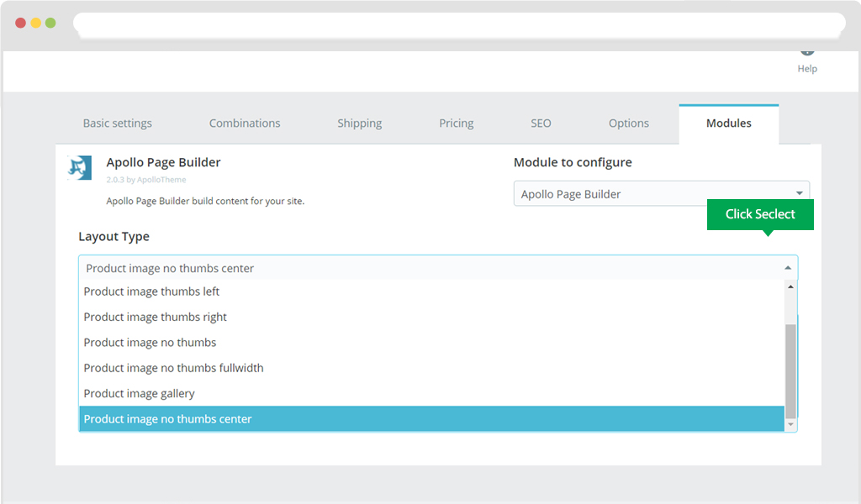Viewport: 861px width, 504px height.
Task: Click the dropdown list scrollbar thumb
Action: click(790, 371)
